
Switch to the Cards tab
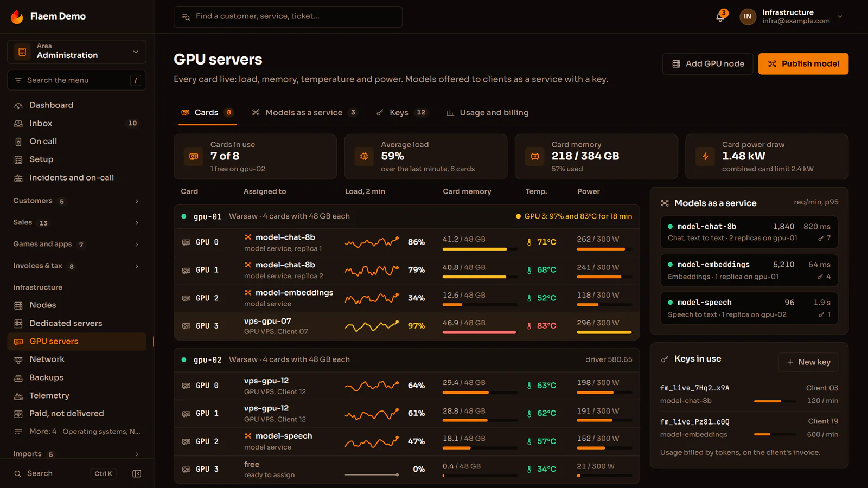coord(207,113)
